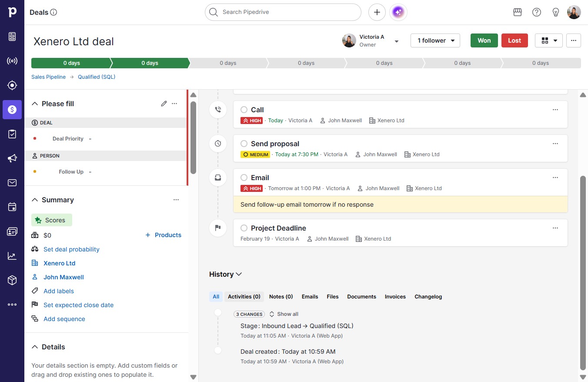Switch to the Activities (0) tab
The height and width of the screenshot is (382, 588).
[244, 297]
